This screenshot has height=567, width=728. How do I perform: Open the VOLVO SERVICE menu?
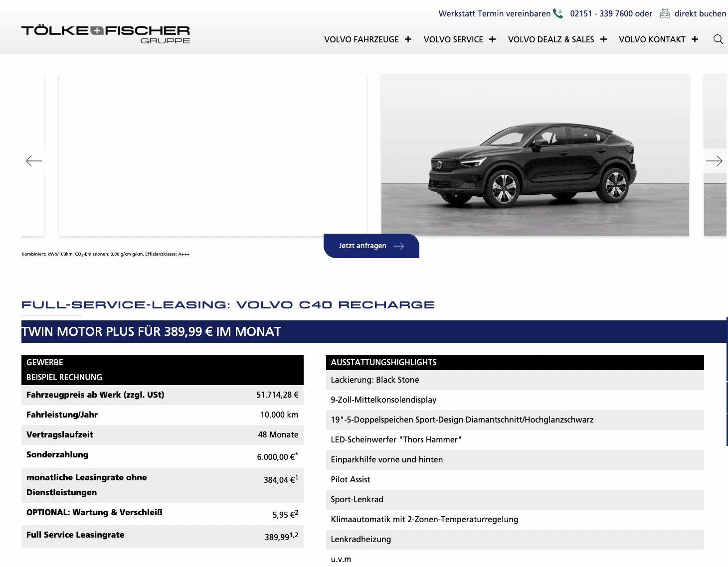click(453, 39)
